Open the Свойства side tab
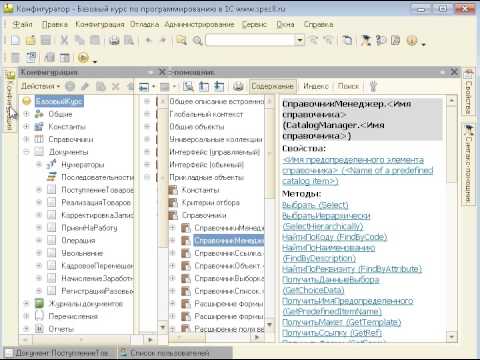The width and height of the screenshot is (480, 360). click(468, 92)
